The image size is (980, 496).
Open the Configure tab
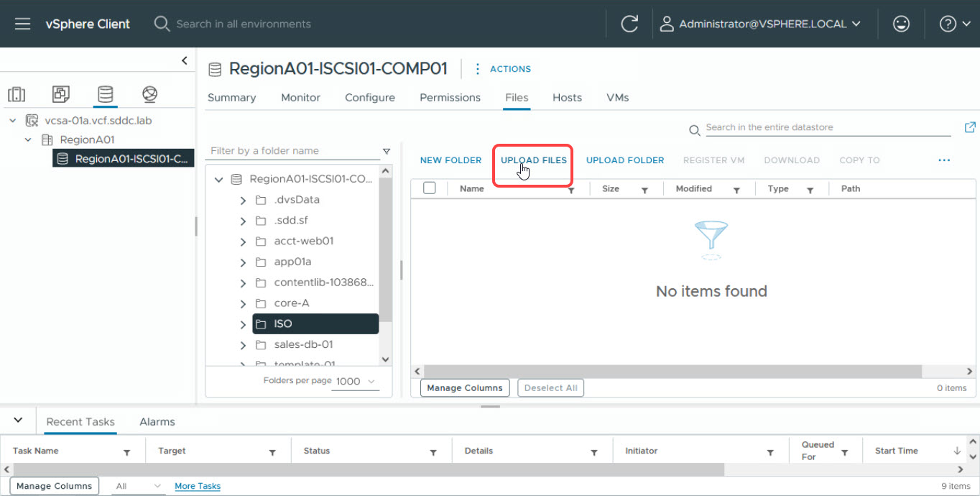click(x=370, y=98)
